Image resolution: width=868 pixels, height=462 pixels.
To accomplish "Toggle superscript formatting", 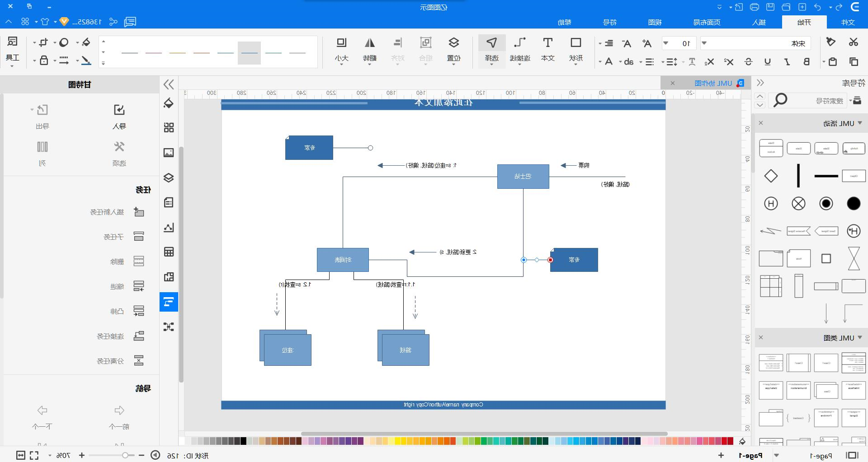I will click(729, 62).
